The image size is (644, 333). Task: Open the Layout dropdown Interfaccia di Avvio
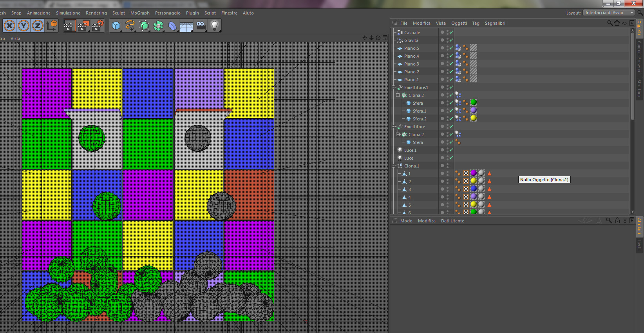click(x=609, y=13)
